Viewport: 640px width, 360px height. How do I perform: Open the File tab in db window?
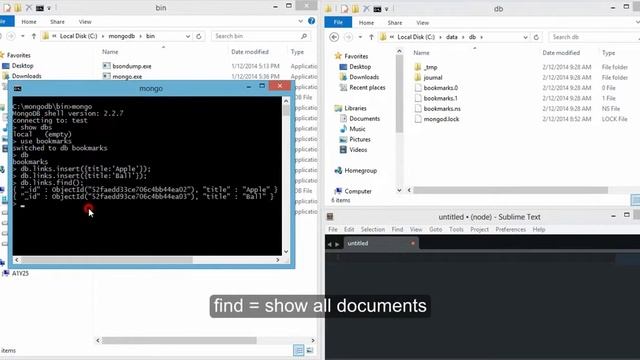338,22
